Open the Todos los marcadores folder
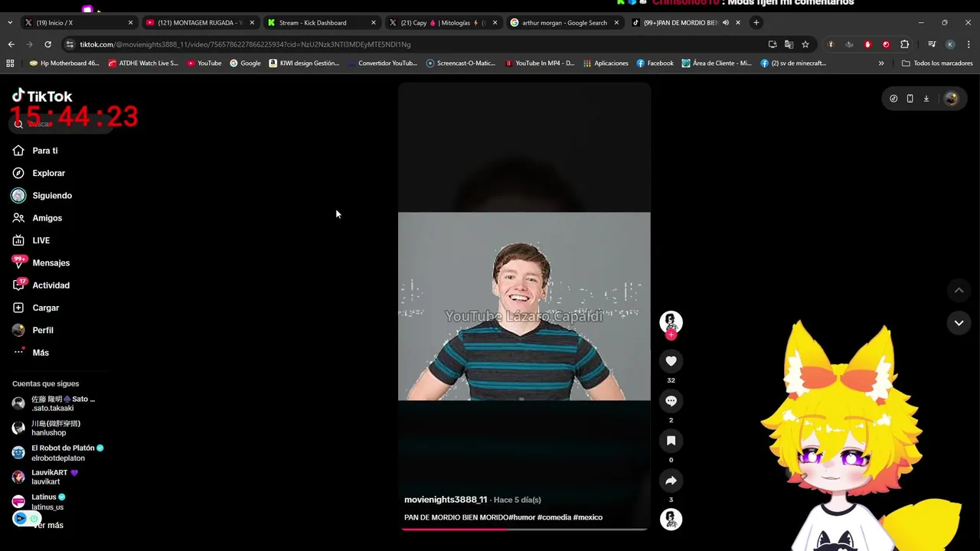This screenshot has width=980, height=551. 937,64
